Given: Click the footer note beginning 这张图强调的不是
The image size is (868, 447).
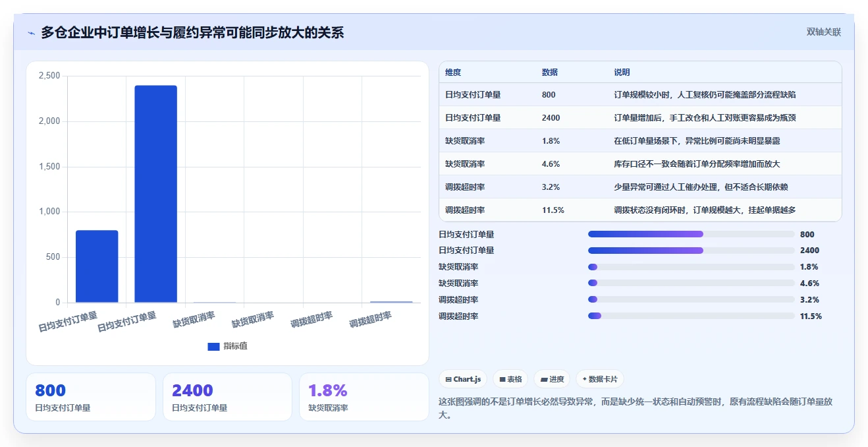Looking at the screenshot, I should pyautogui.click(x=636, y=408).
